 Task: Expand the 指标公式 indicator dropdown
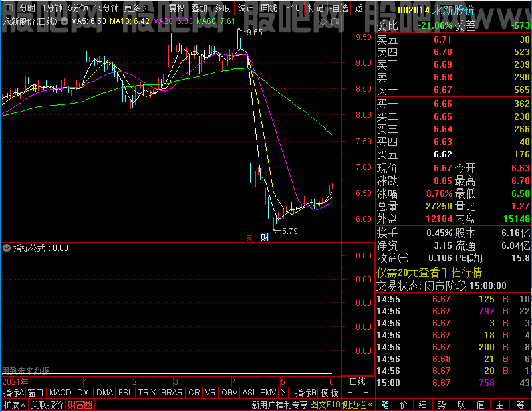[x=7, y=248]
